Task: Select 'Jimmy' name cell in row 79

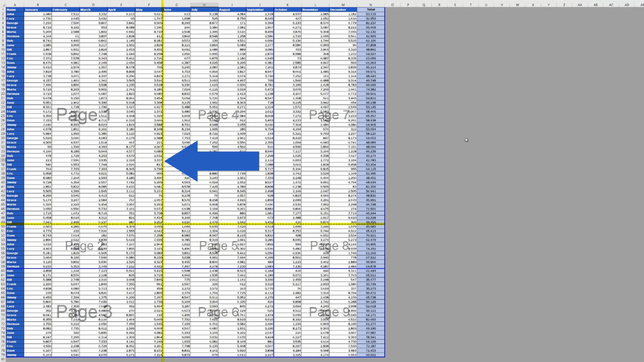Action: [x=15, y=355]
